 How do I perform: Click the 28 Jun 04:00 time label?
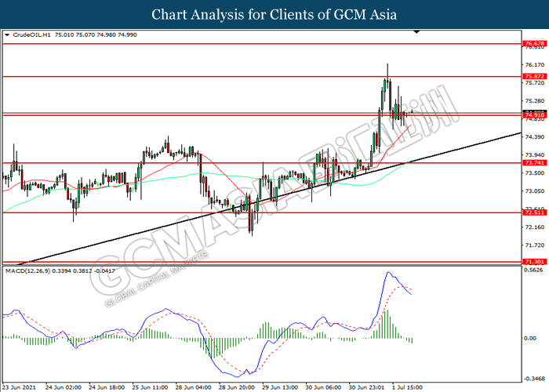coord(193,387)
